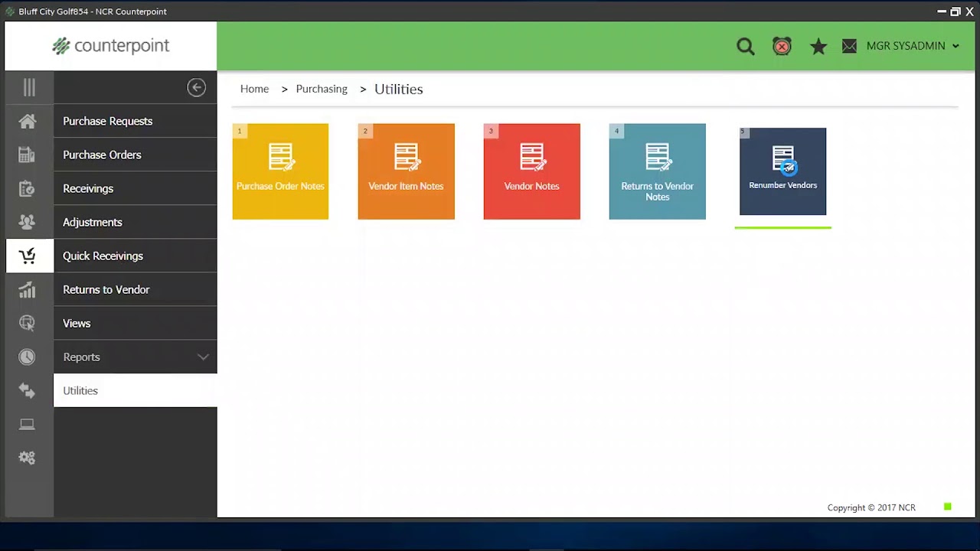Screen dimensions: 980x551
Task: Open Purchase Orders menu item
Action: click(x=136, y=155)
